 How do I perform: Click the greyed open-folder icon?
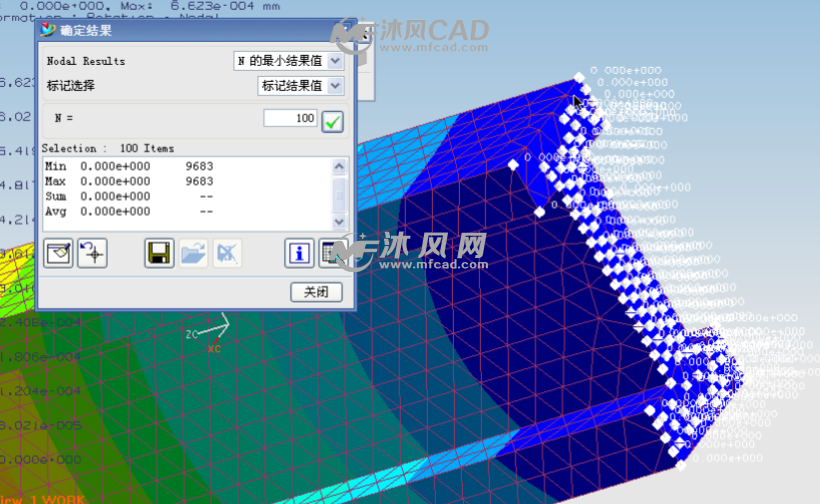point(193,254)
